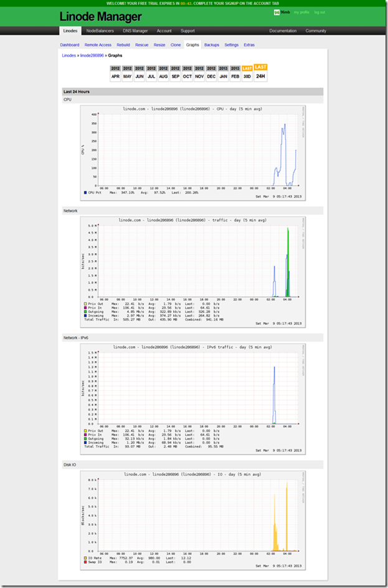Show graphs for 2012 SEP
Viewport: 388px width, 588px height.
click(175, 73)
